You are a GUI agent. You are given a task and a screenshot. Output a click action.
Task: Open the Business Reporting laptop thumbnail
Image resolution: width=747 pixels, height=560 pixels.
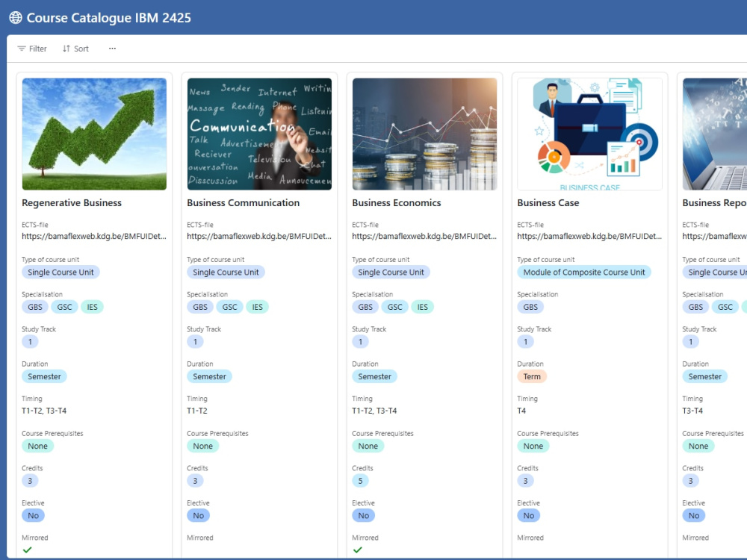715,134
